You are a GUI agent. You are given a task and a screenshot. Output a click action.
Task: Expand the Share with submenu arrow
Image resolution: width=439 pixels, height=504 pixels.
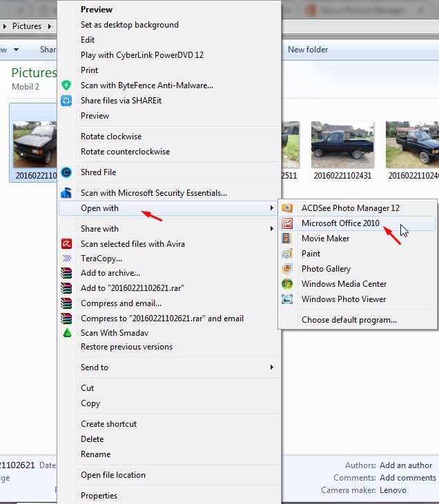(x=272, y=228)
